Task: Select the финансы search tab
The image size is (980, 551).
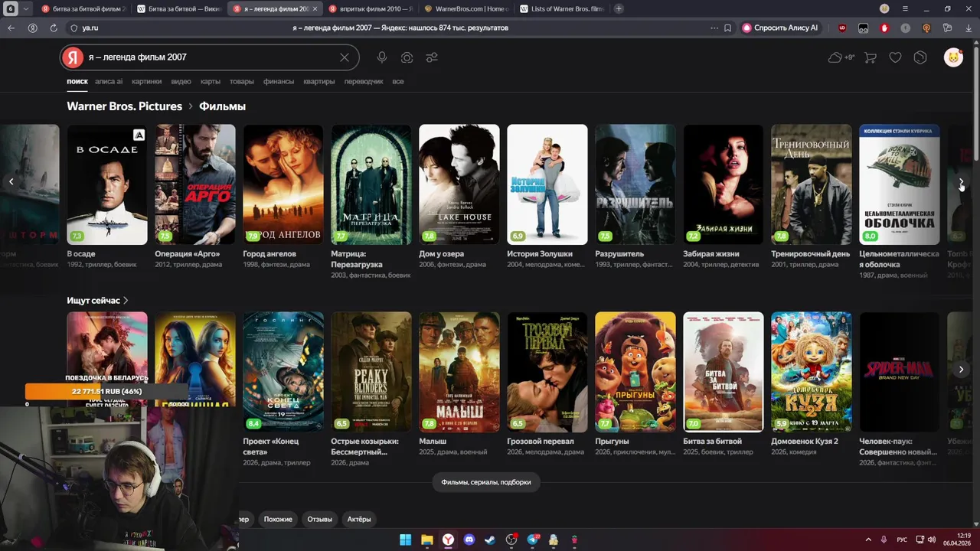Action: pyautogui.click(x=279, y=81)
